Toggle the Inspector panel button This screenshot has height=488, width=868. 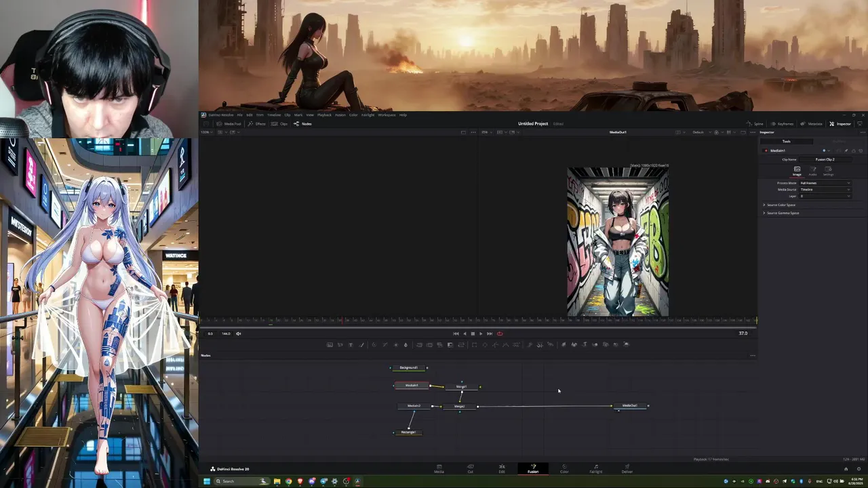click(840, 124)
